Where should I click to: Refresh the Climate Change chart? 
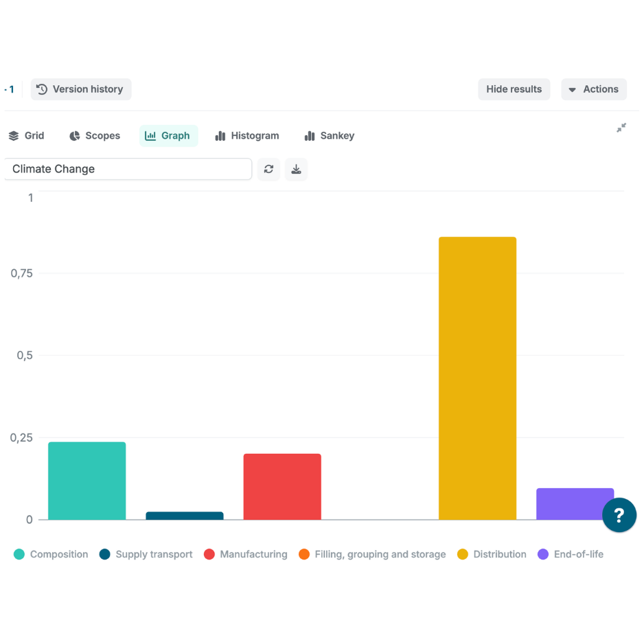268,169
